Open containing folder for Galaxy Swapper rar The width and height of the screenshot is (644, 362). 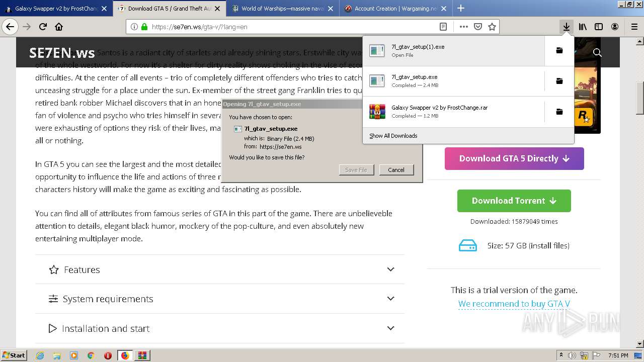(x=559, y=112)
